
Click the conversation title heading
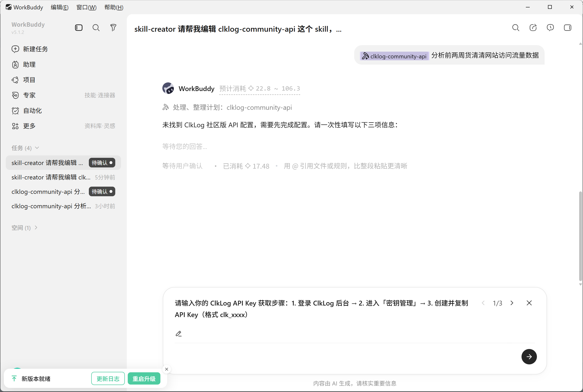[238, 29]
